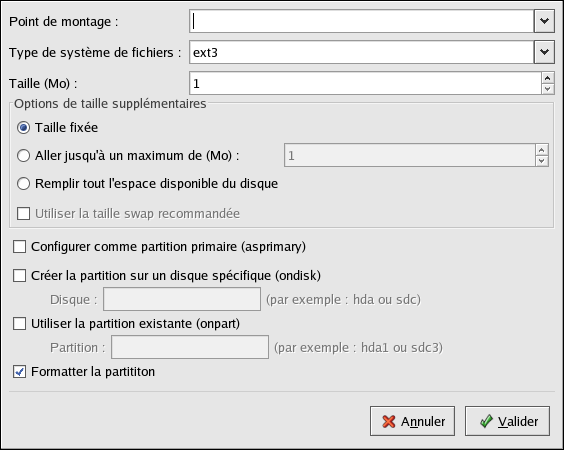Image resolution: width=564 pixels, height=450 pixels.
Task: Click the red X icon on Annuler
Action: click(389, 421)
